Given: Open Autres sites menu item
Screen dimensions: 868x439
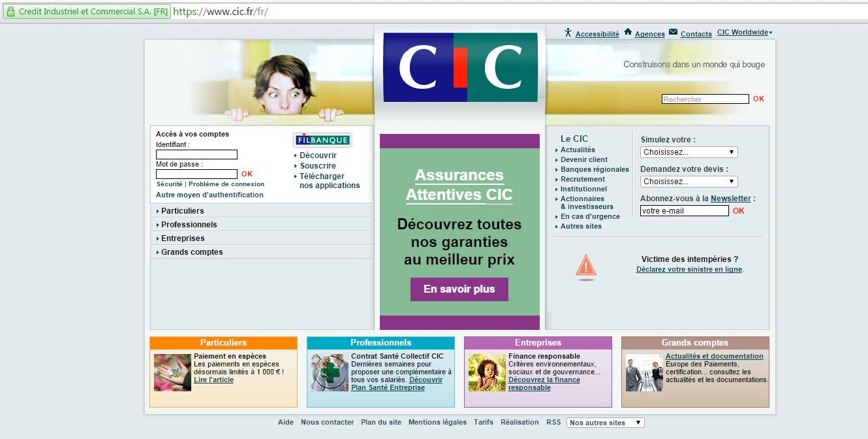Looking at the screenshot, I should (581, 226).
